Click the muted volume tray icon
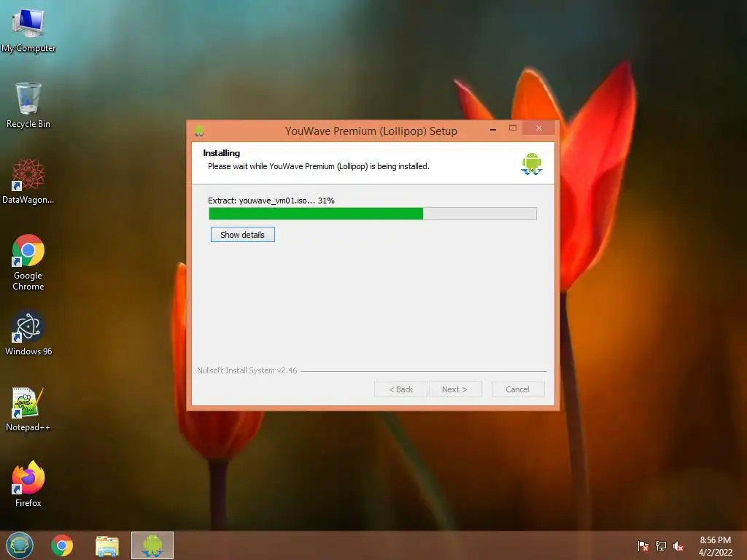 coord(678,545)
